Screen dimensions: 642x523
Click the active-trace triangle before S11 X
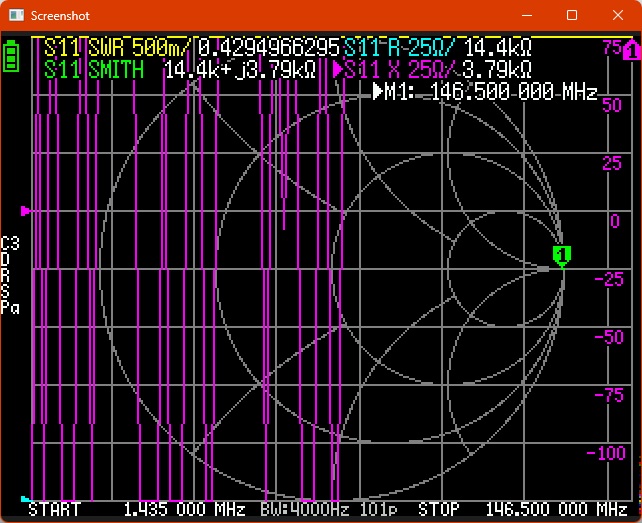click(338, 70)
